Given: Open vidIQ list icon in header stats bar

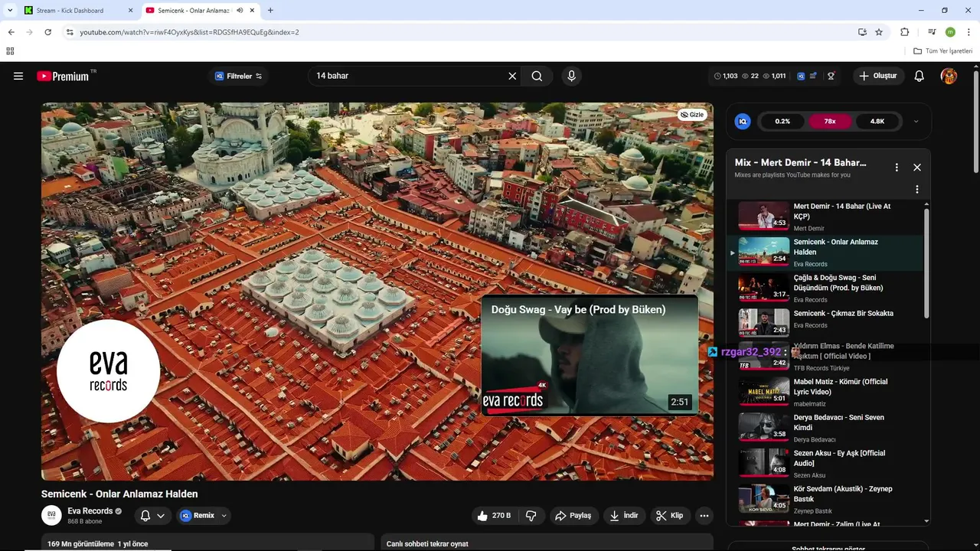Looking at the screenshot, I should pos(813,76).
